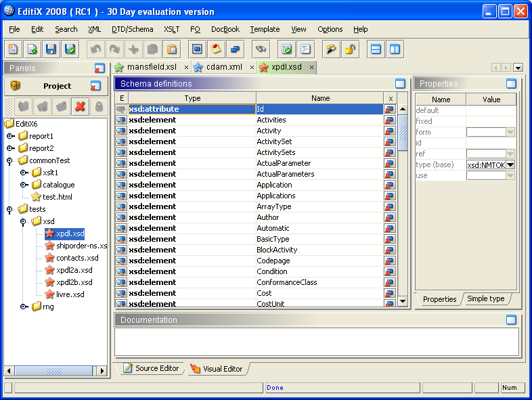Select the Properties bottom tab
Screen dimensions: 532x400
coord(439,299)
